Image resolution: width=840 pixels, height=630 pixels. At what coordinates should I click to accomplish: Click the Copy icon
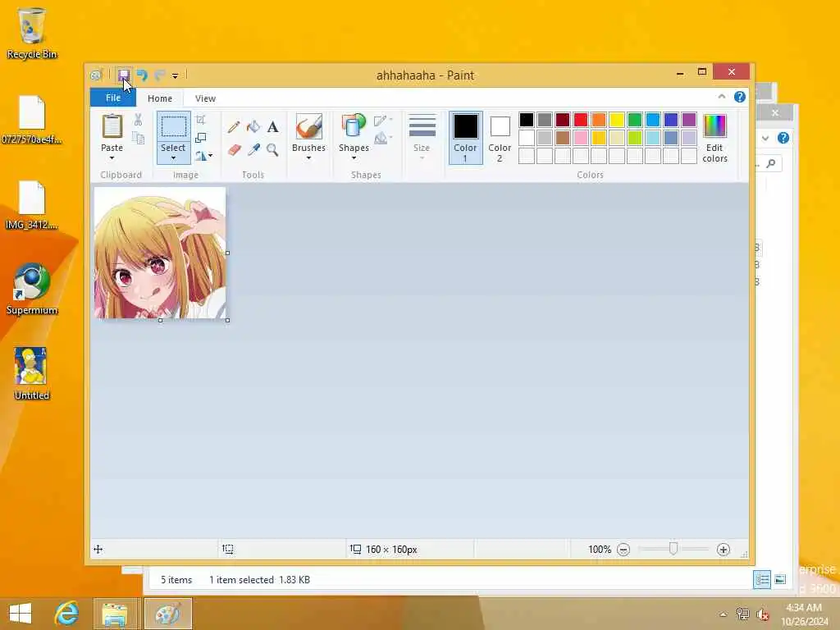pos(138,139)
